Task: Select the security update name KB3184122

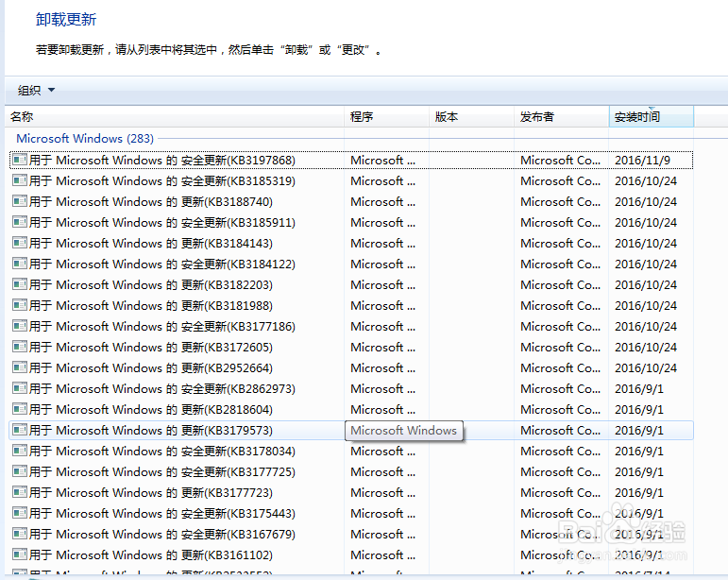Action: click(162, 264)
